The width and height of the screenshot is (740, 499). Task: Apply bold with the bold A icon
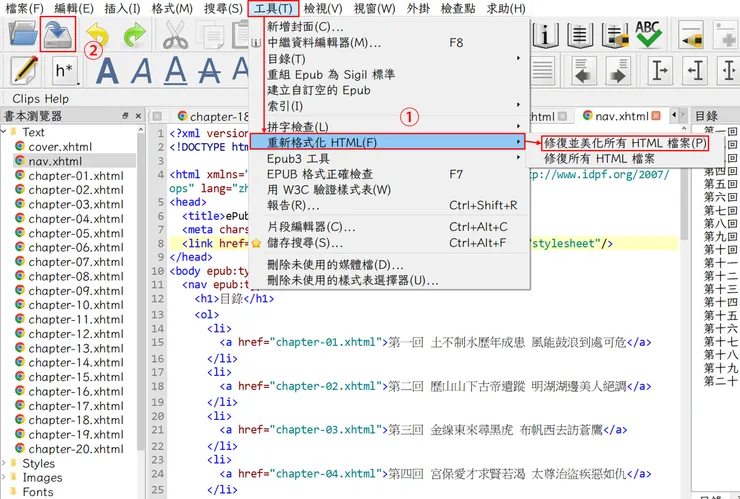[107, 71]
